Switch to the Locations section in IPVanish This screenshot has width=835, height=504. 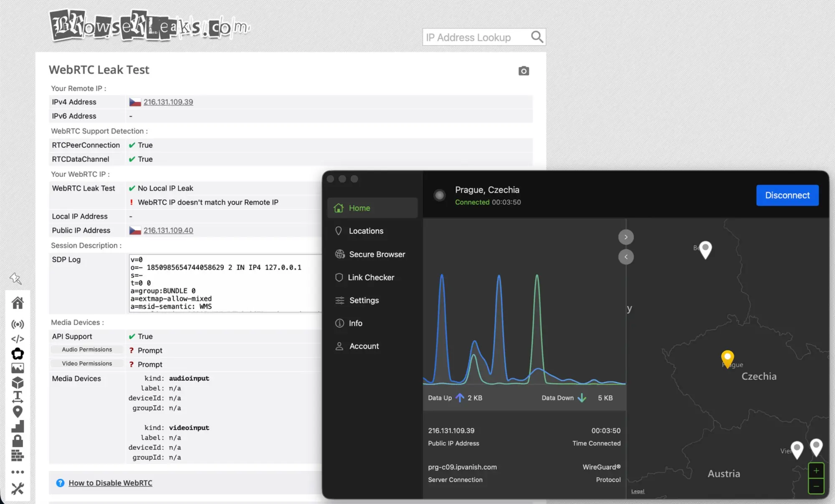pyautogui.click(x=366, y=231)
